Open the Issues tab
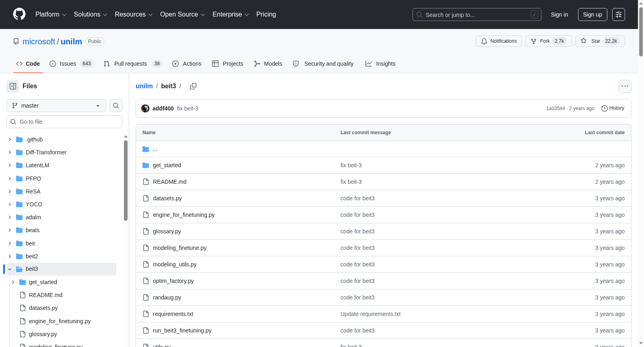Image resolution: width=644 pixels, height=347 pixels. tap(71, 64)
